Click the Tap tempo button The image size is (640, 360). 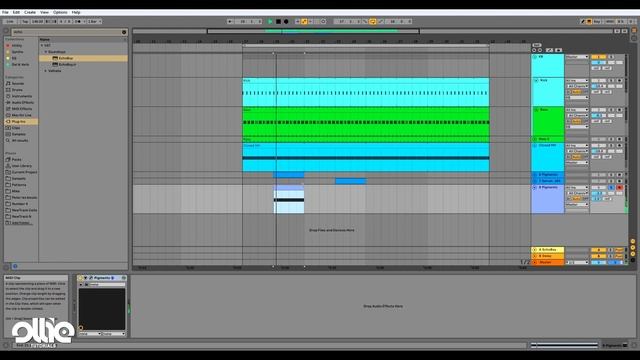click(25, 21)
